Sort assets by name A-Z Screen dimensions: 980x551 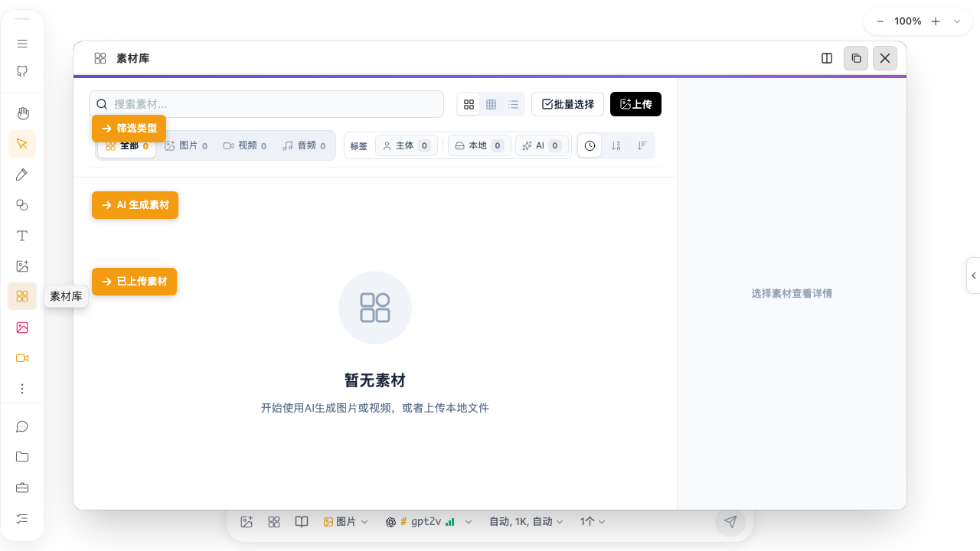click(x=616, y=145)
